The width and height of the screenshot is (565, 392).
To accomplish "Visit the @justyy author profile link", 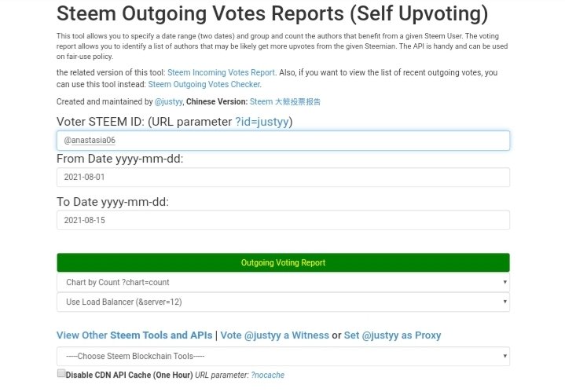I will click(169, 102).
